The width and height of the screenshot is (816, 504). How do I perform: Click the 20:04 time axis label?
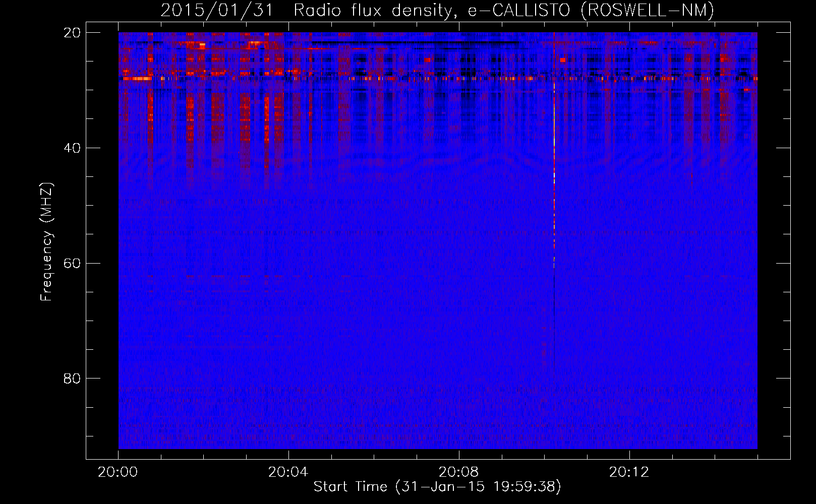tap(288, 472)
